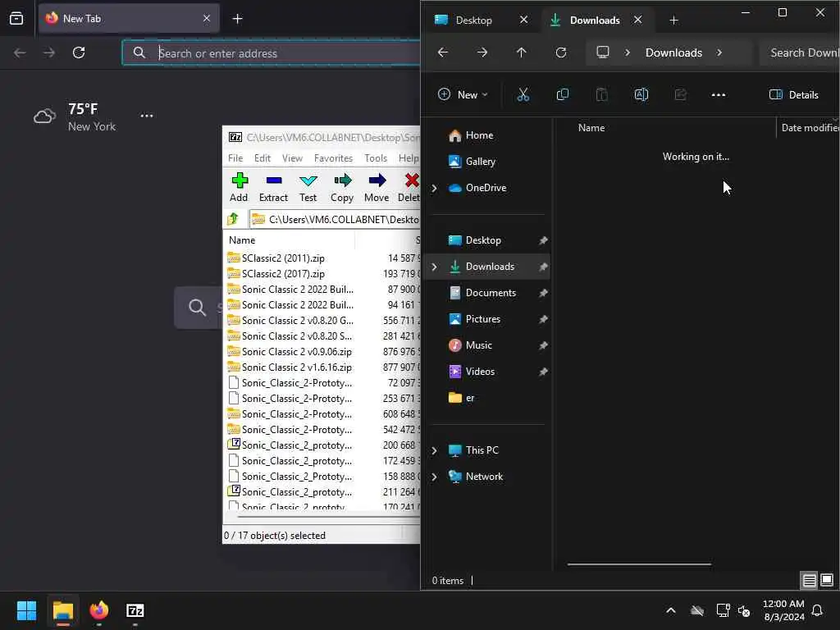Open the Windows Start menu
The height and width of the screenshot is (630, 840).
click(26, 610)
